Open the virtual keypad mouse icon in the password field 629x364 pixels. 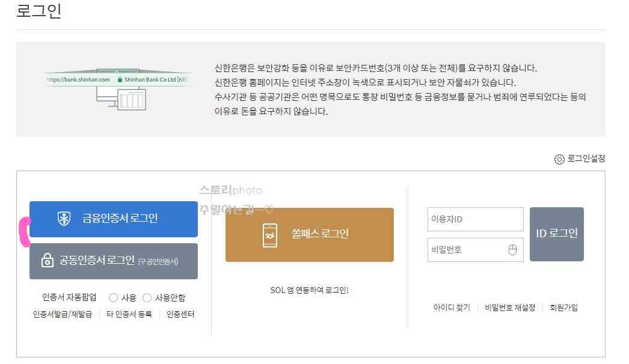(512, 250)
